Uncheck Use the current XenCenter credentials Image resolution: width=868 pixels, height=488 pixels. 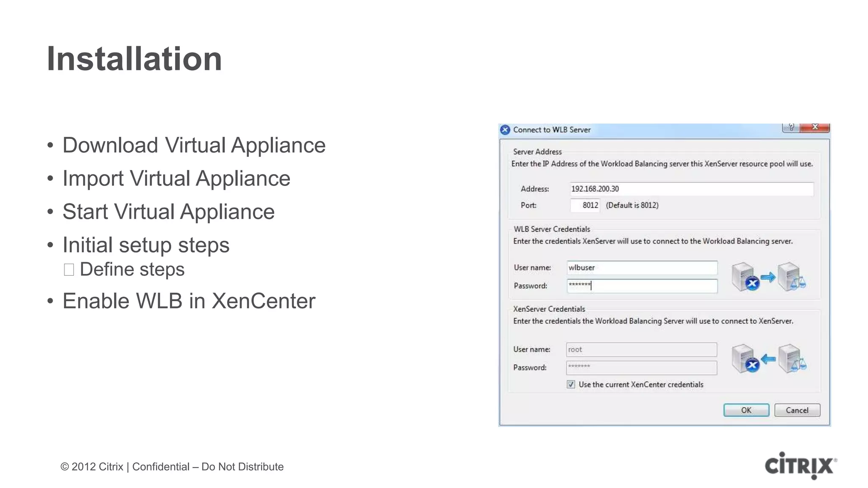pyautogui.click(x=571, y=385)
